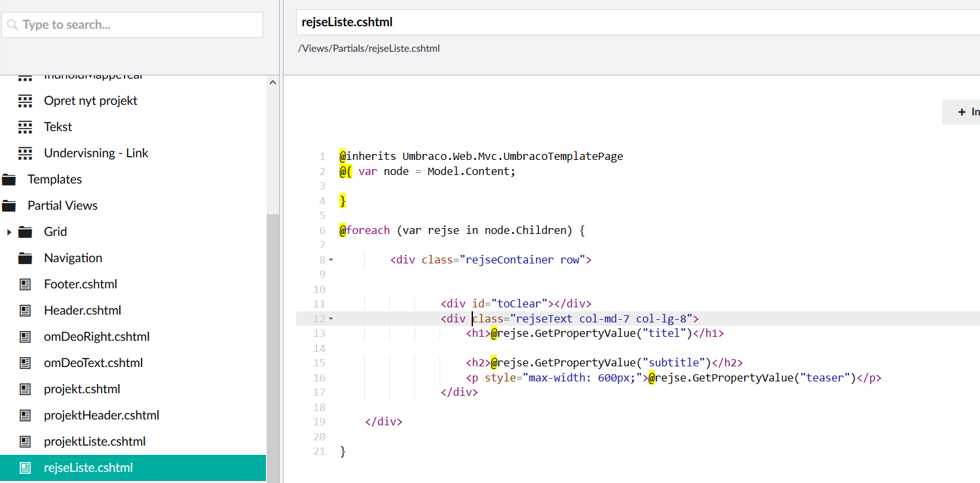Viewport: 980px width, 483px height.
Task: Click file icon beside projektListe.cshtml
Action: [25, 442]
